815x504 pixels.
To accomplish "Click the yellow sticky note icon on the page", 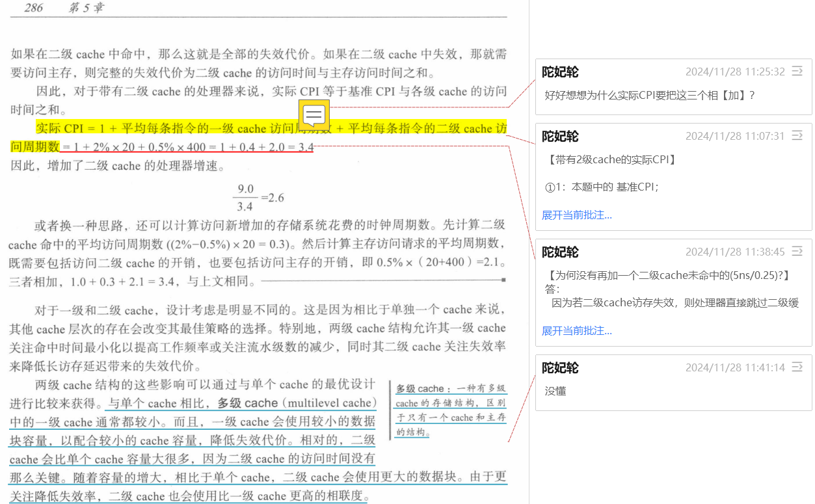I will click(x=314, y=115).
